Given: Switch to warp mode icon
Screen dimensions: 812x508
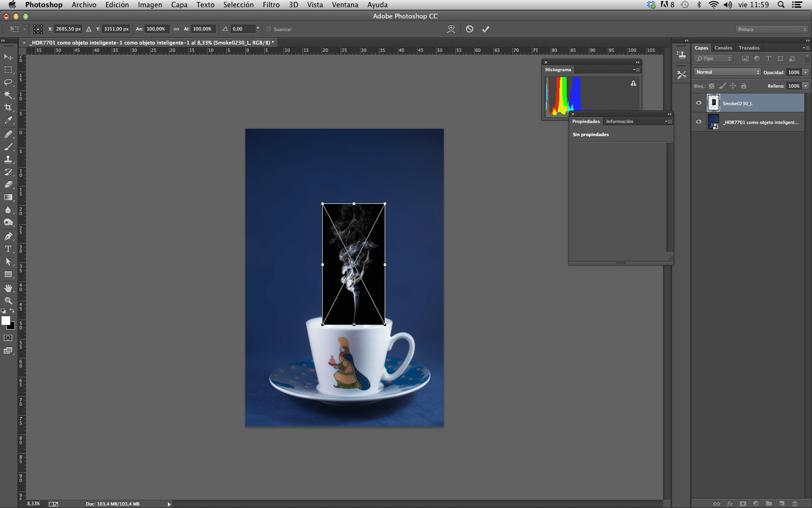Looking at the screenshot, I should tap(451, 29).
